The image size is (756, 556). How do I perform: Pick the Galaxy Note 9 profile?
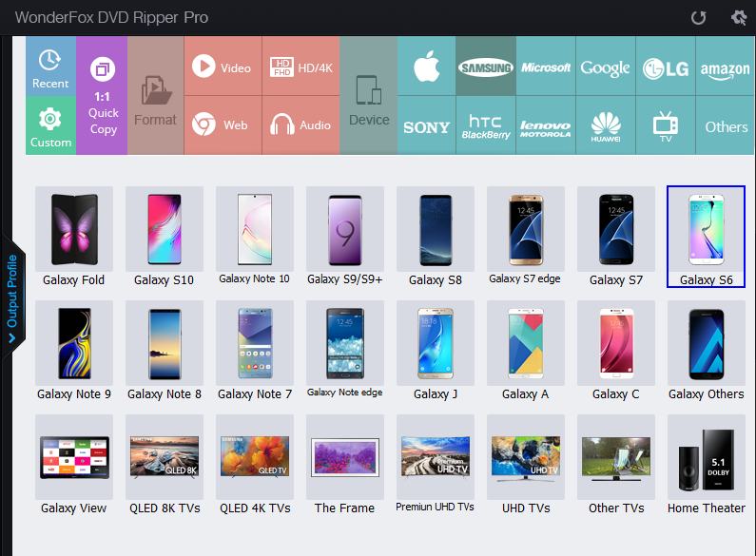(x=74, y=351)
